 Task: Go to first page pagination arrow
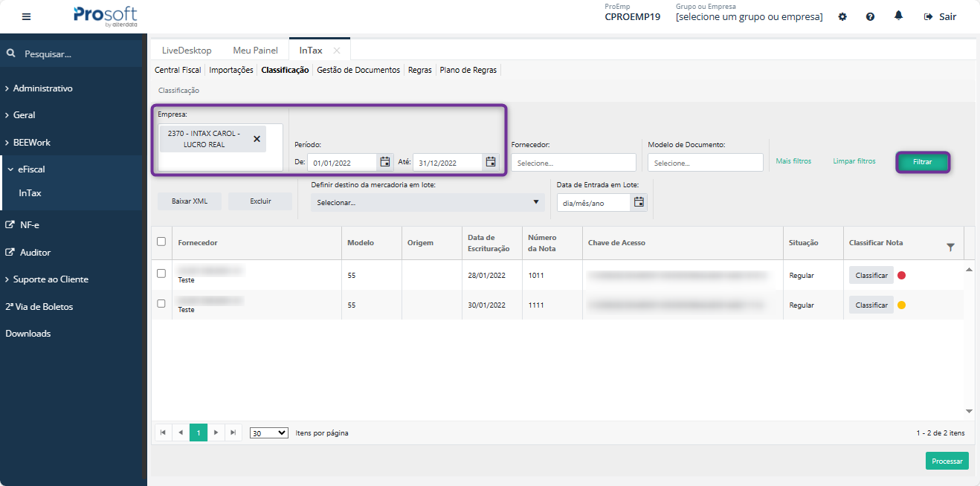pos(164,432)
